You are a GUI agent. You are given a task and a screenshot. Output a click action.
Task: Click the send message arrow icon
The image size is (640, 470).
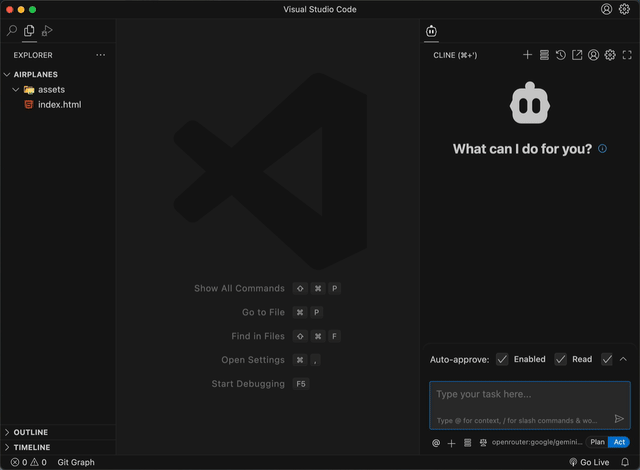click(x=619, y=419)
